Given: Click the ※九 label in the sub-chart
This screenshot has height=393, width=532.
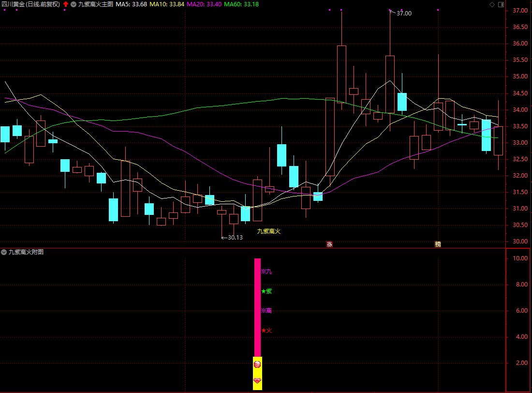Looking at the screenshot, I should [266, 272].
